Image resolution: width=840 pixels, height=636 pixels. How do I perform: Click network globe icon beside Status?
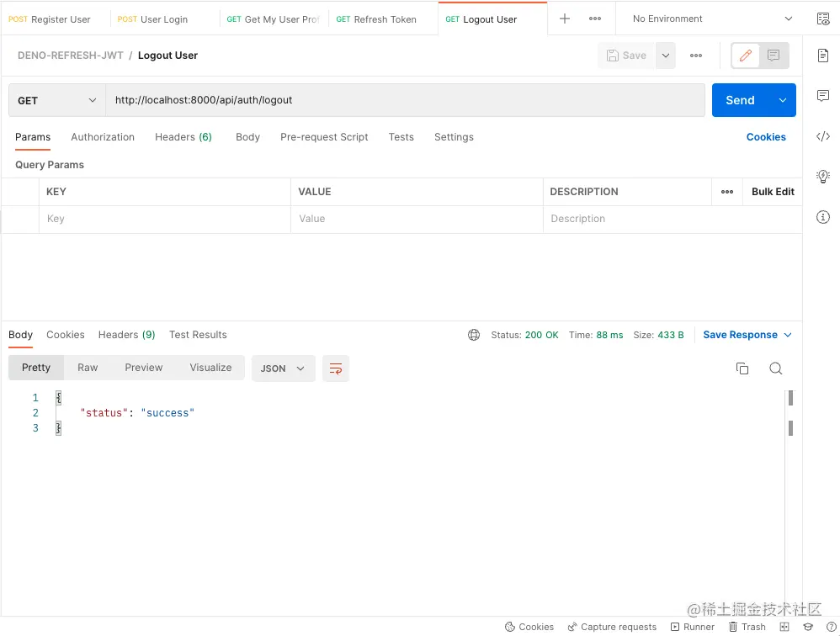click(x=474, y=335)
